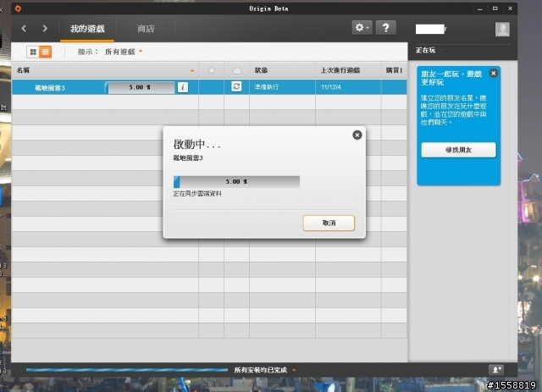Open info icon for 戰地風雲3
Image resolution: width=542 pixels, height=392 pixels.
click(183, 87)
